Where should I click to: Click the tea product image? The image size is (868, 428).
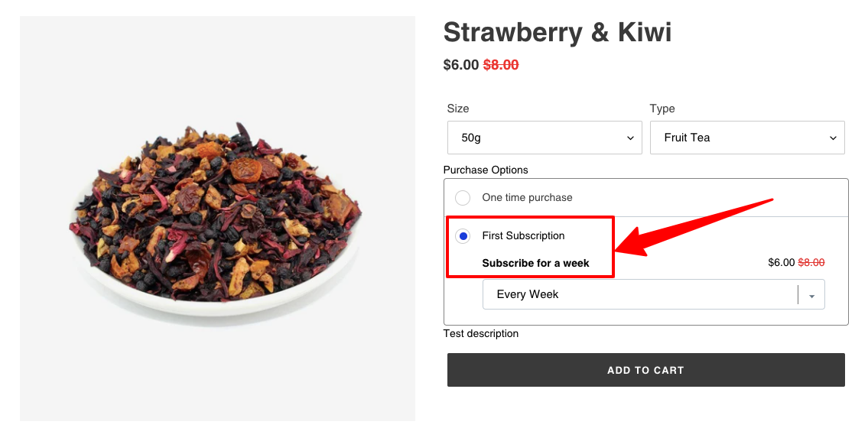coord(217,219)
